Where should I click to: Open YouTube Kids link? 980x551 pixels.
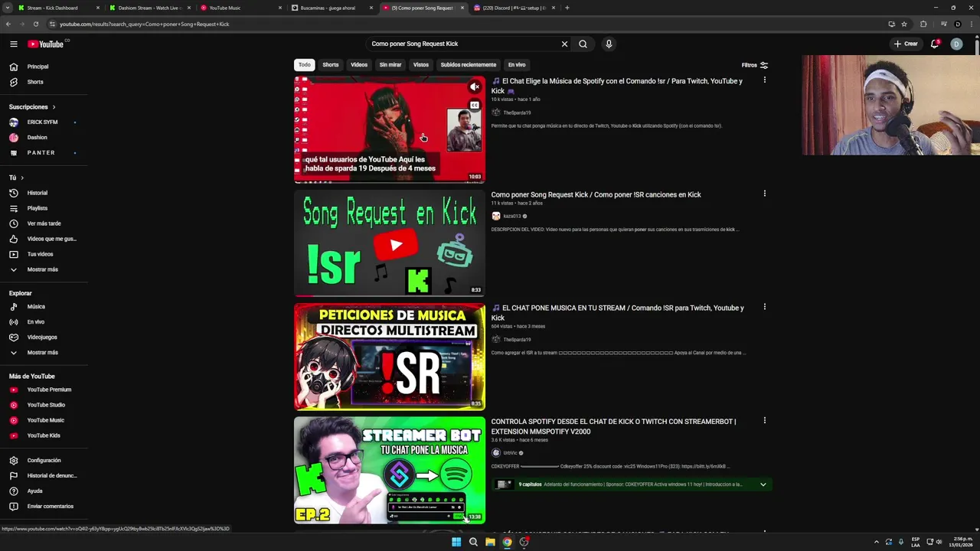(x=43, y=435)
